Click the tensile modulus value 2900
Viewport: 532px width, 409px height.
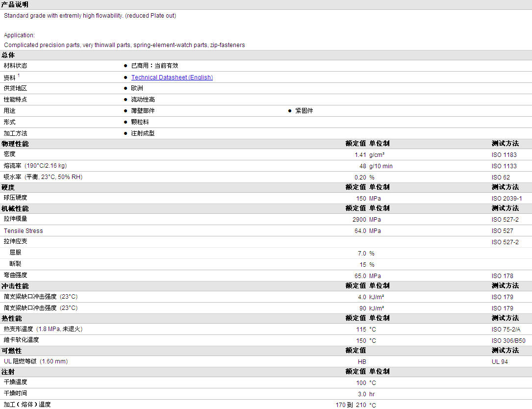point(359,220)
